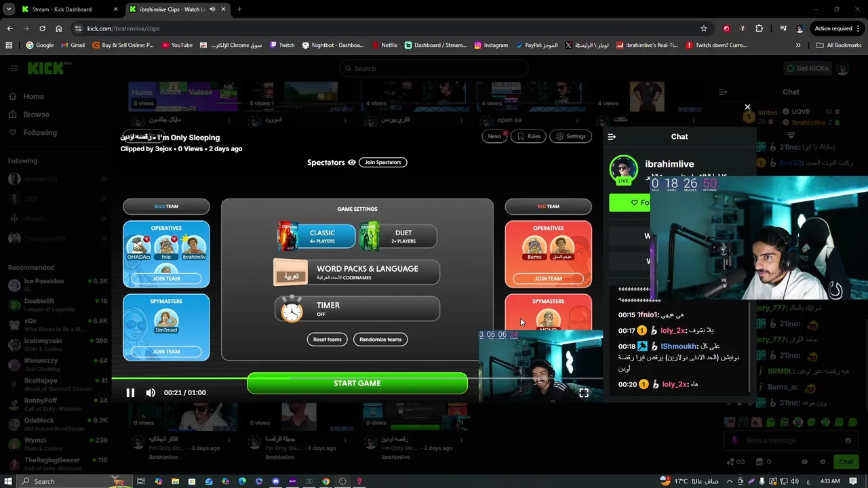Open the News button in game

click(x=494, y=136)
